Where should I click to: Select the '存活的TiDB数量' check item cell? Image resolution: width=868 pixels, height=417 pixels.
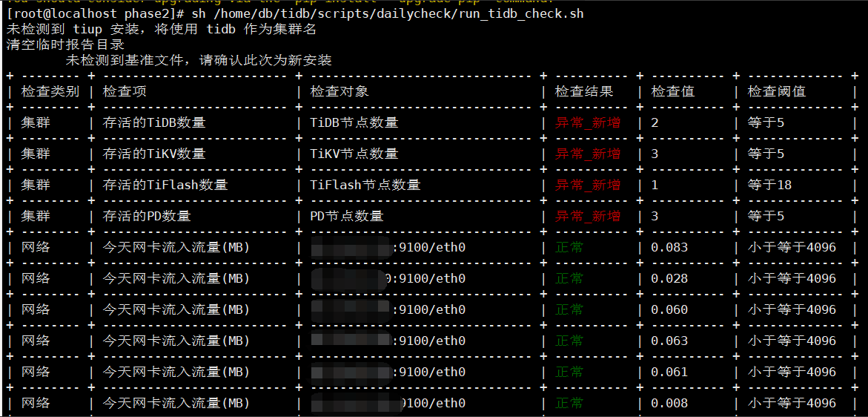(154, 122)
